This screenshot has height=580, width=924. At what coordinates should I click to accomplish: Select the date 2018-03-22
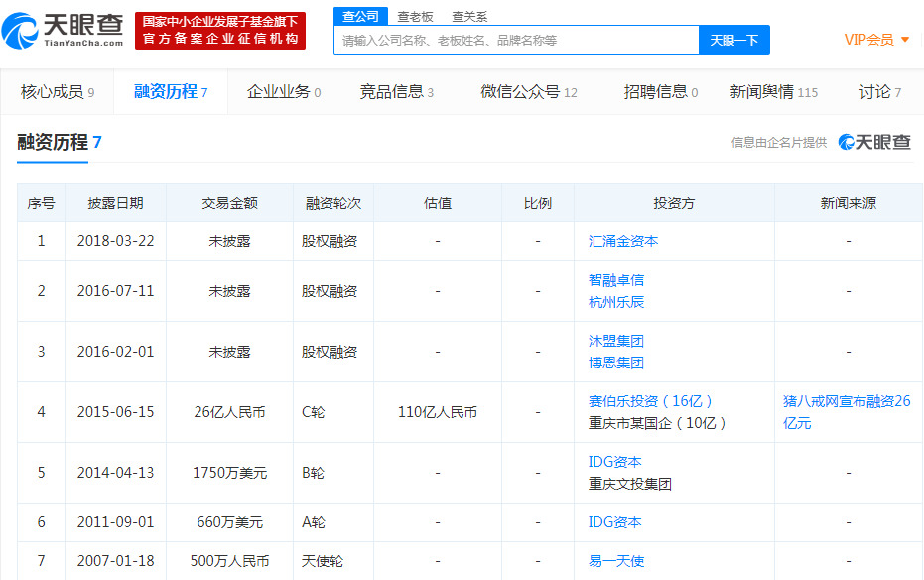click(115, 241)
